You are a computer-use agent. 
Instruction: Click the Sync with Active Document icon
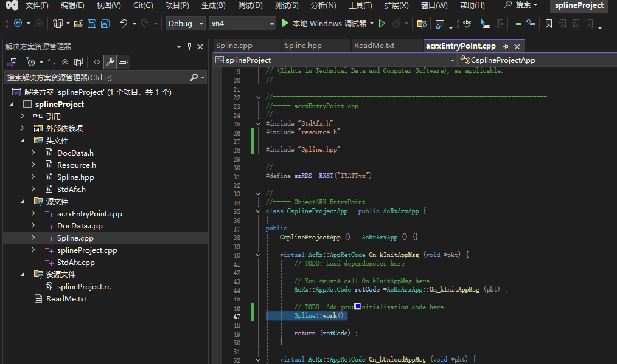(x=52, y=62)
